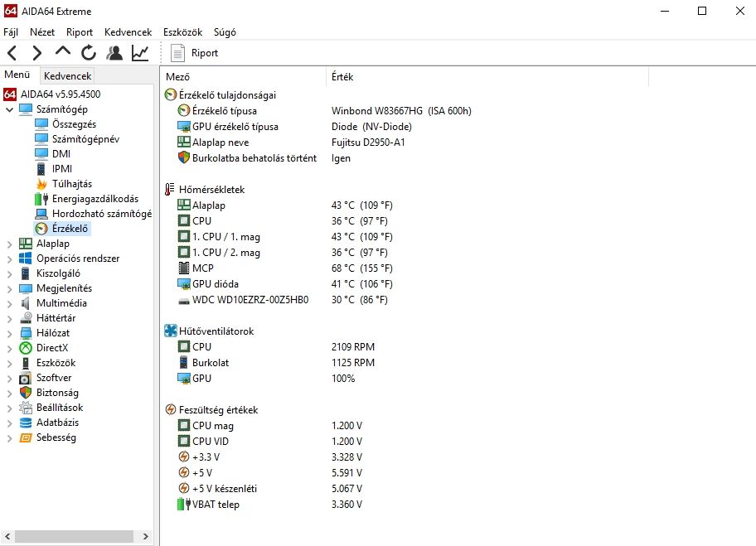This screenshot has height=546, width=756.
Task: Click the Sebesség benchmark icon
Action: [x=25, y=437]
